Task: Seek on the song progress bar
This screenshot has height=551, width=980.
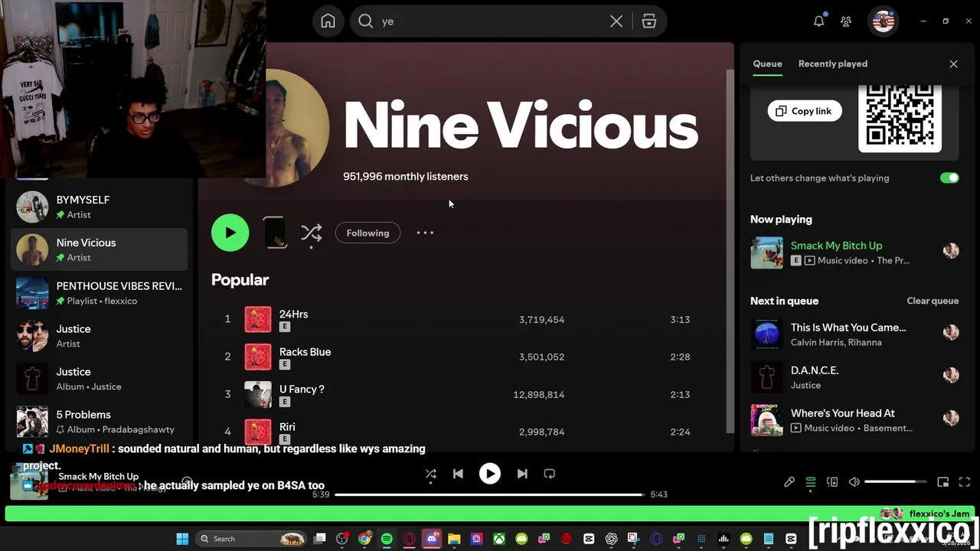Action: pyautogui.click(x=489, y=494)
